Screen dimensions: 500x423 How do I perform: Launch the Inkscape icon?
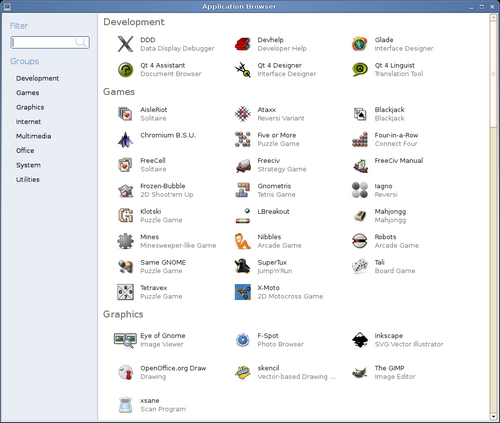[x=360, y=340]
